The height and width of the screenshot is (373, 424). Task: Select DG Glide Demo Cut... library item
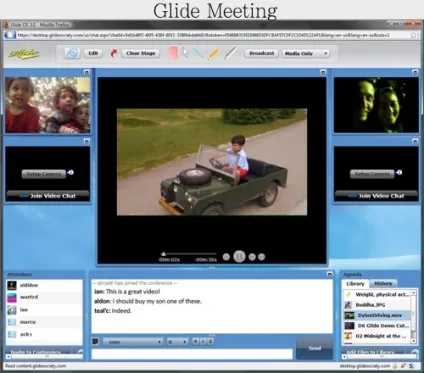click(377, 326)
